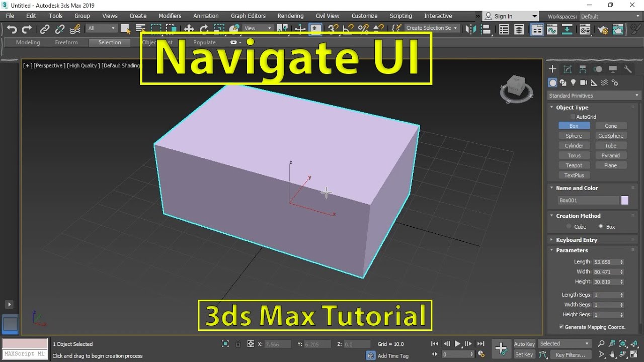Enable the AutoGrid checkbox
This screenshot has height=362, width=644.
[x=573, y=117]
